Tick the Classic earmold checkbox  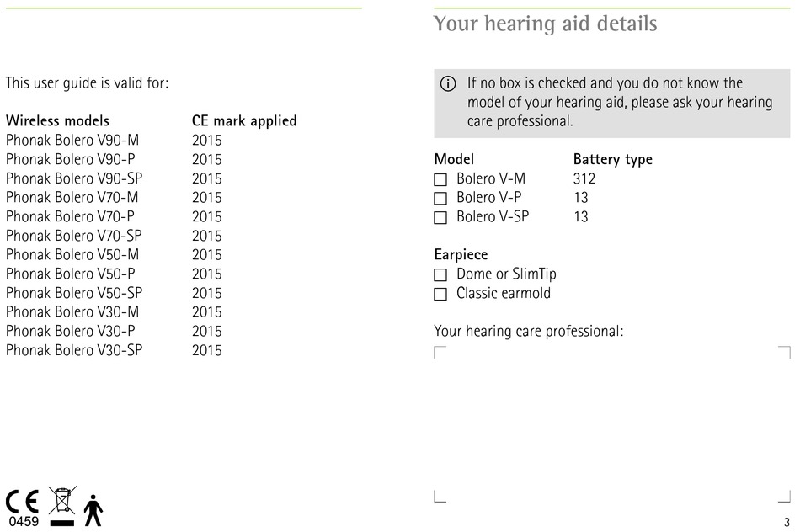[x=440, y=295]
